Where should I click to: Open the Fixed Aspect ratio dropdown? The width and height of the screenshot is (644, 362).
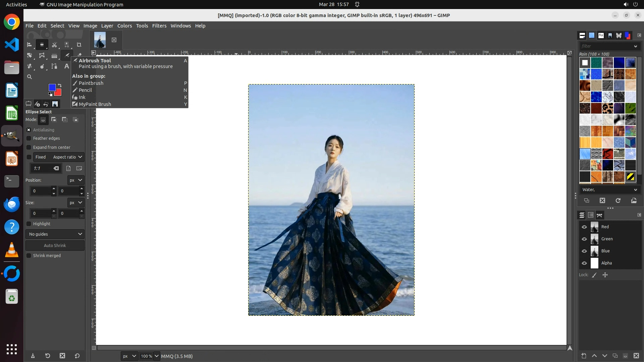click(x=67, y=157)
